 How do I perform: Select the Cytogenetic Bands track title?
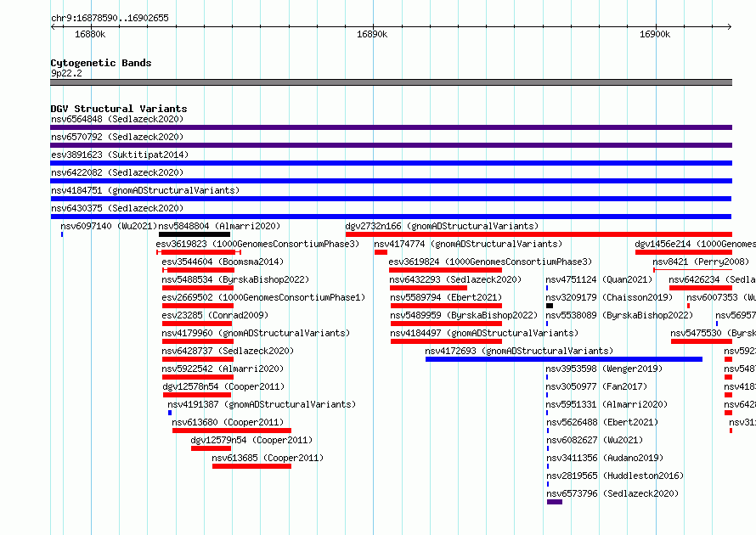tap(101, 63)
